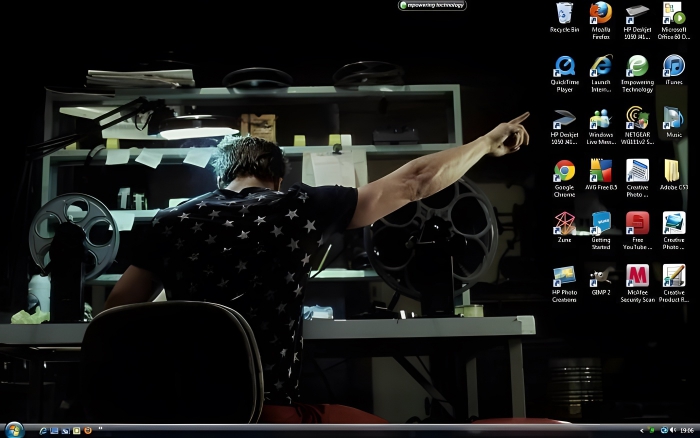Select the HP Photo Creations shortcut
700x438 pixels.
click(x=564, y=276)
